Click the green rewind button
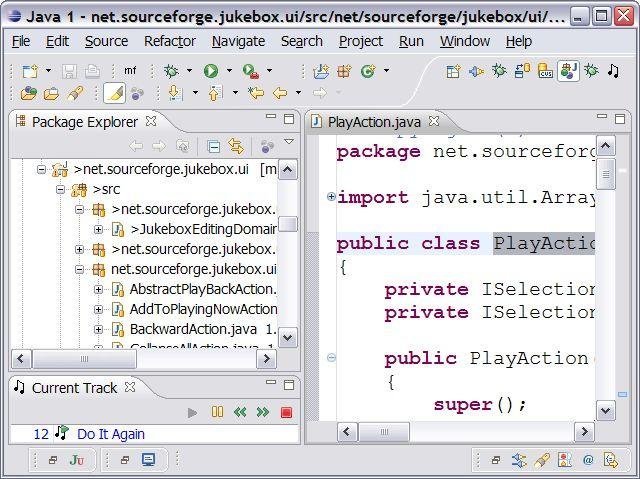 [240, 412]
